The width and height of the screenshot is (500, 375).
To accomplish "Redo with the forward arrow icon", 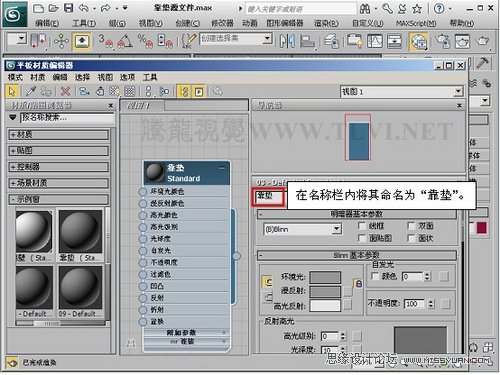I will tap(105, 8).
